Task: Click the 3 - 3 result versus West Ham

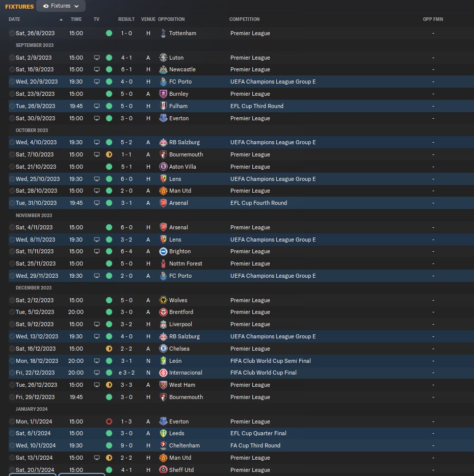Action: click(x=126, y=385)
